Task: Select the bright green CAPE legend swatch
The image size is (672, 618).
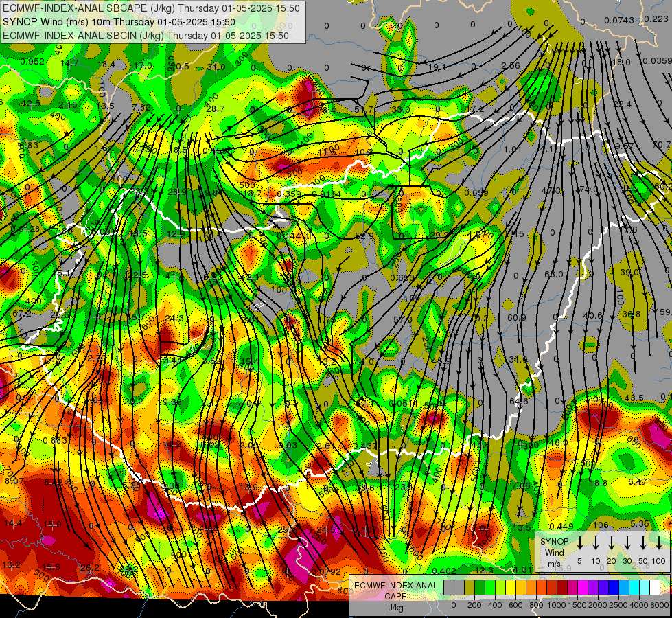Action: 490,587
